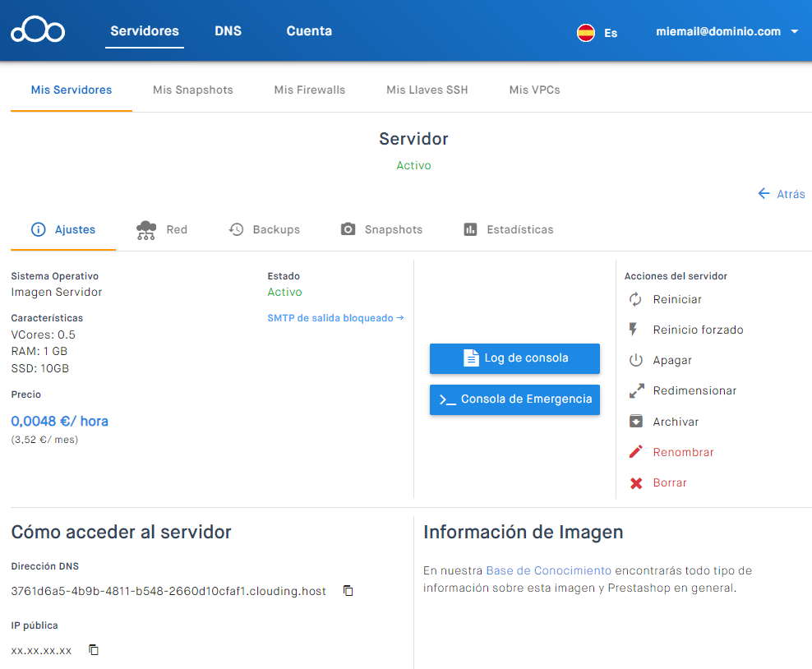Open the miemail@dominio.com account dropdown

[x=727, y=31]
